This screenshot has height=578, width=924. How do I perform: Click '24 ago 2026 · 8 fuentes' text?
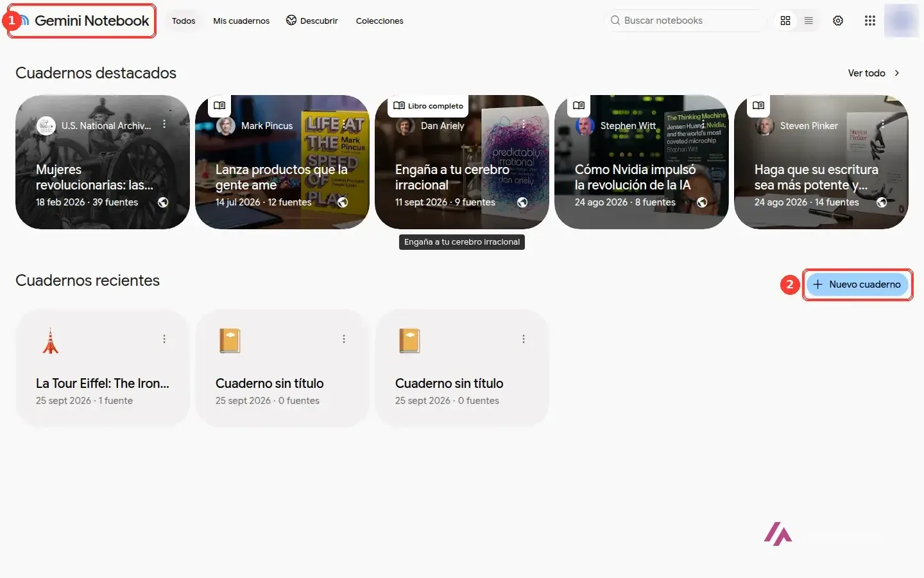click(x=625, y=202)
